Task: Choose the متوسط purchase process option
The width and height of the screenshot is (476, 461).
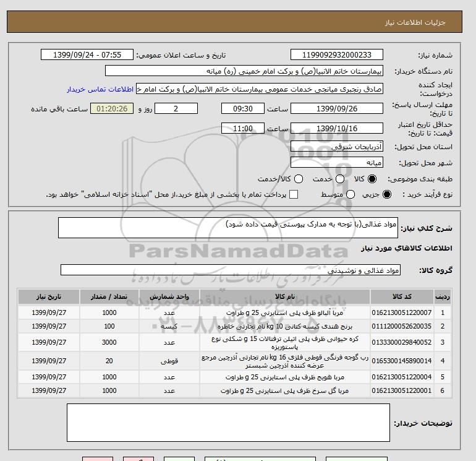Action: [x=351, y=194]
